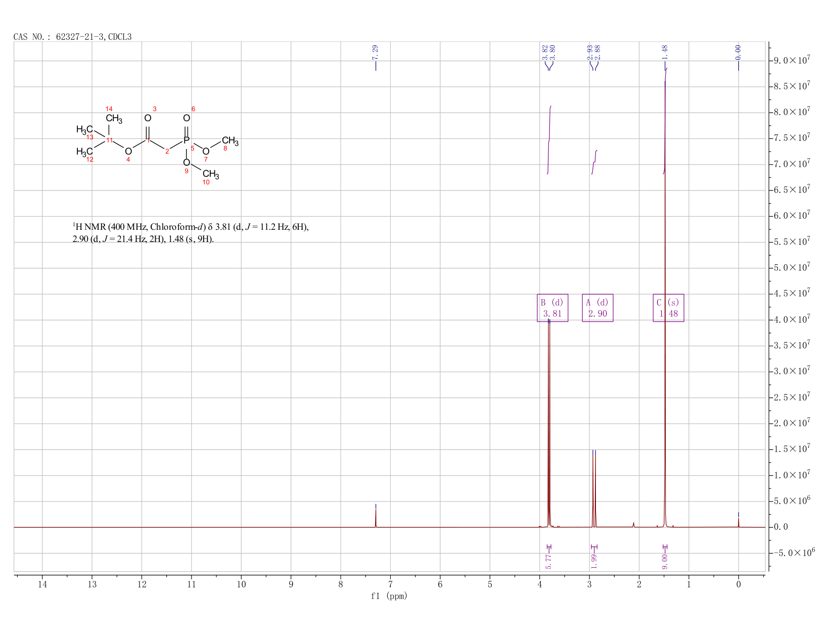Click the phosphorus atom P in the structure
Image resolution: width=834 pixels, height=644 pixels.
point(187,140)
